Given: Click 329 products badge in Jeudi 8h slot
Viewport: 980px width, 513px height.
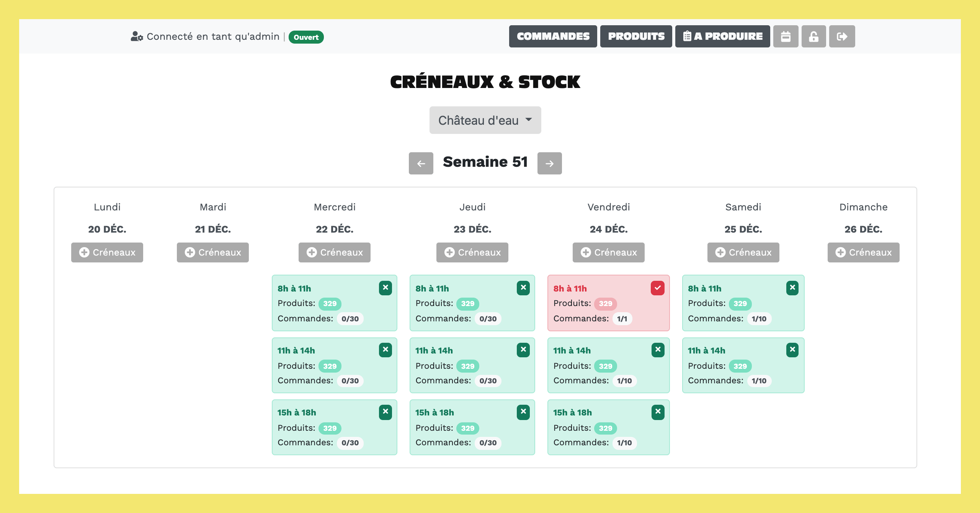Looking at the screenshot, I should tap(467, 304).
